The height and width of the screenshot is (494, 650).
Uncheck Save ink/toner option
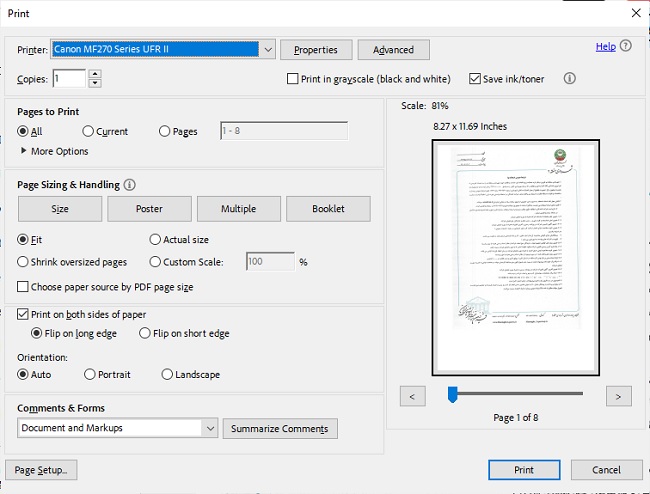(475, 79)
